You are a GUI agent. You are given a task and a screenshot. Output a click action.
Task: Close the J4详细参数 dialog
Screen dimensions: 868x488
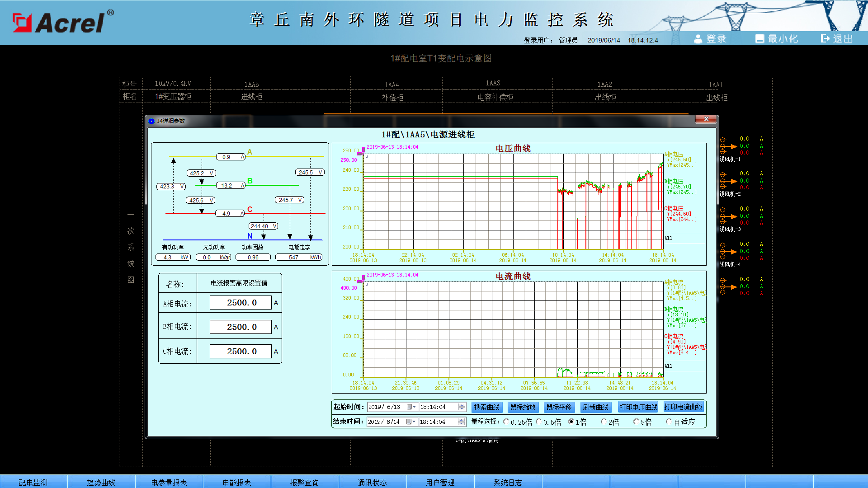(706, 119)
